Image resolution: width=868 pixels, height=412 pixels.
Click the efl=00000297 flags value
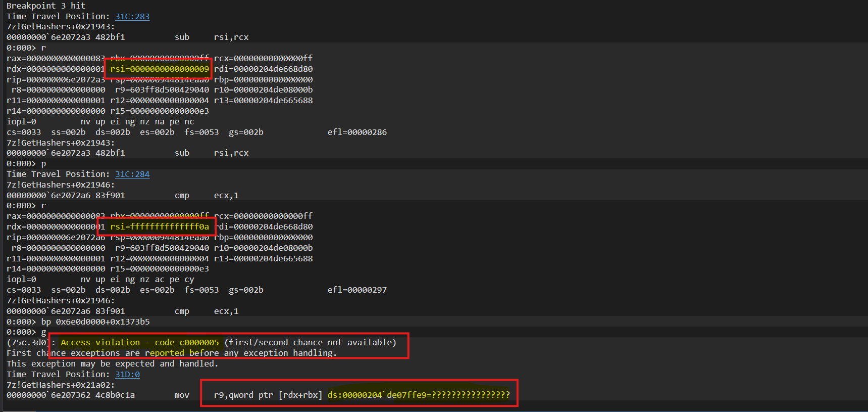(357, 290)
